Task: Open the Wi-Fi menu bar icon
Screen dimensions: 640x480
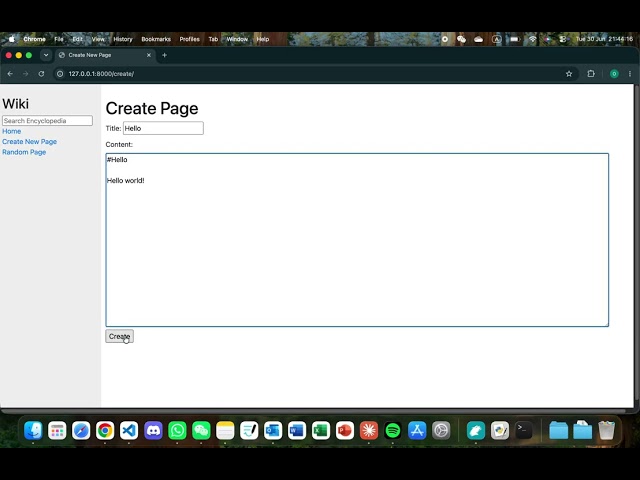Action: tap(533, 39)
